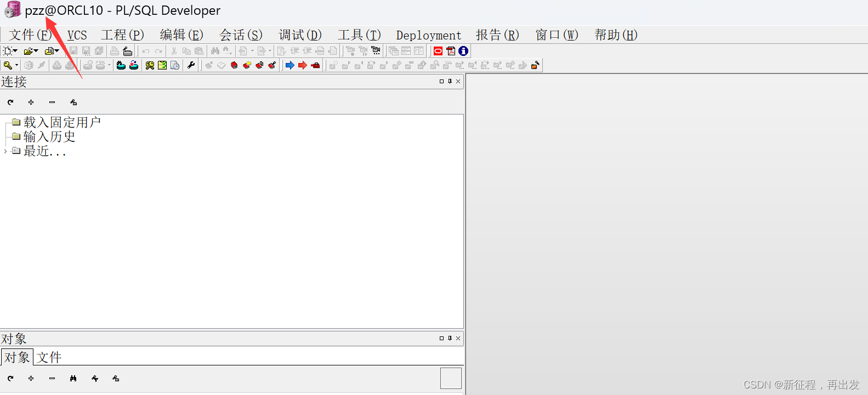Open the 文件(F) menu
Viewport: 868px width, 395px height.
coord(30,35)
